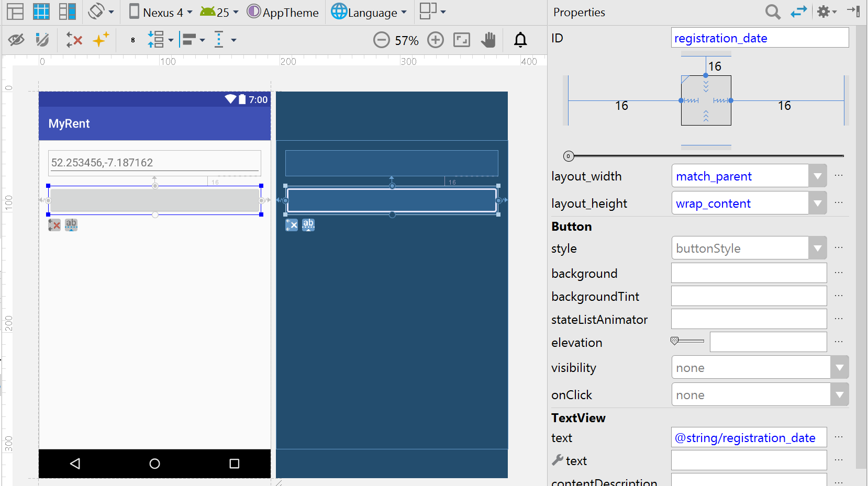
Task: Toggle Show Constraints eye icon
Action: [16, 40]
